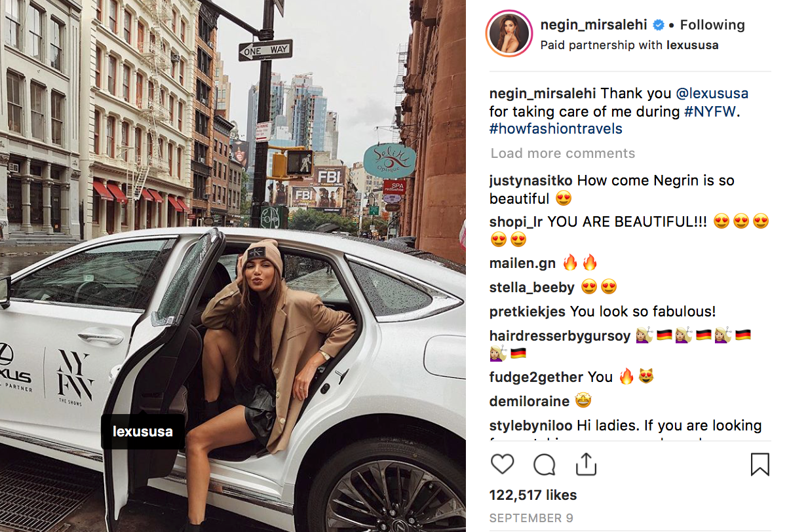
Task: Save the post with the bookmark icon
Action: [x=760, y=464]
